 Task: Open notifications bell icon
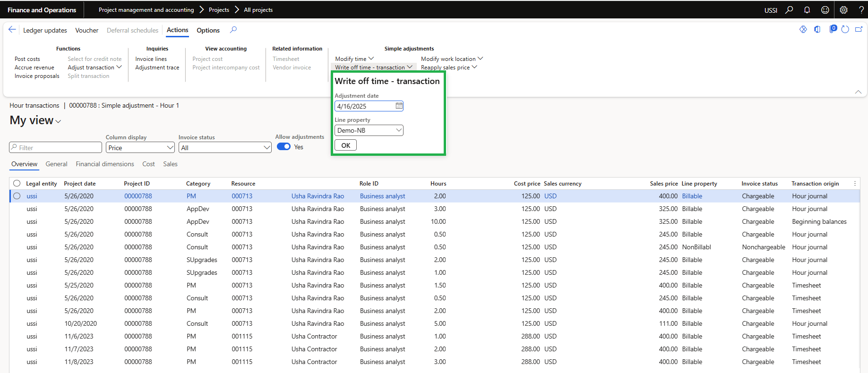tap(807, 10)
